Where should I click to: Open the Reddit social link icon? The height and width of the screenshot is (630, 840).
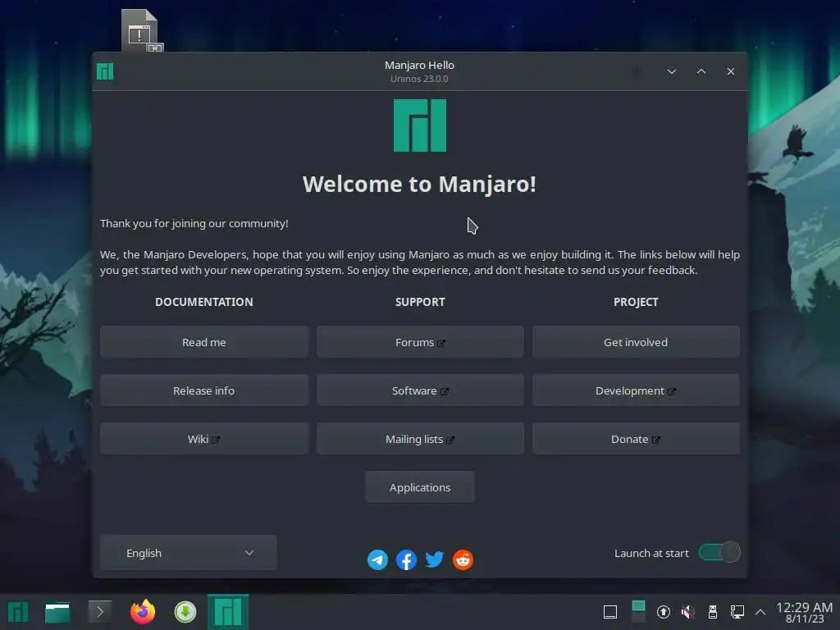[x=463, y=559]
